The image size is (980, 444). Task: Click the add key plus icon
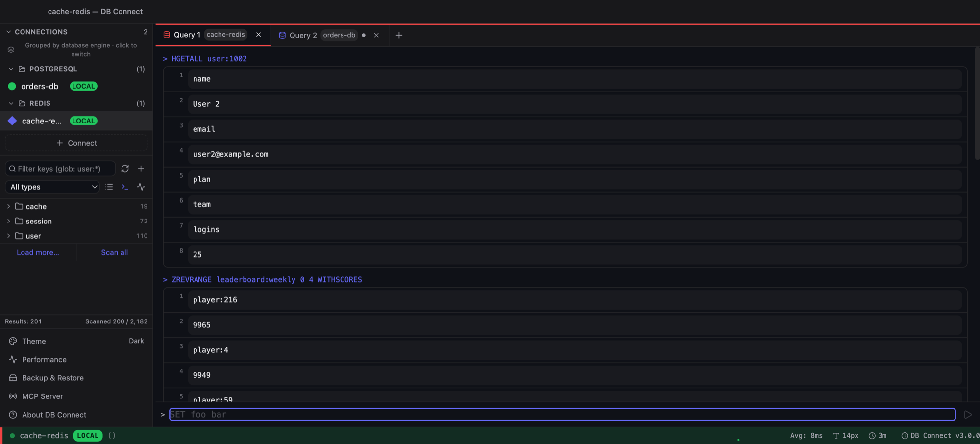click(141, 169)
